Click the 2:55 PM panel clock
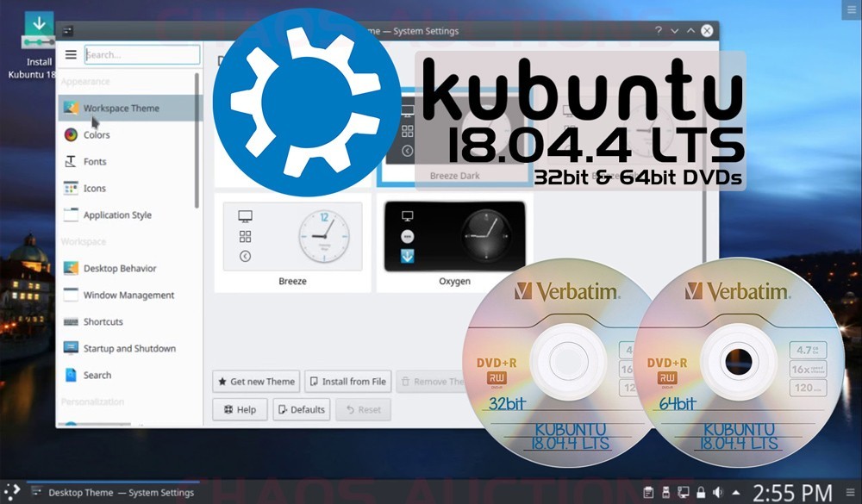 [x=792, y=492]
